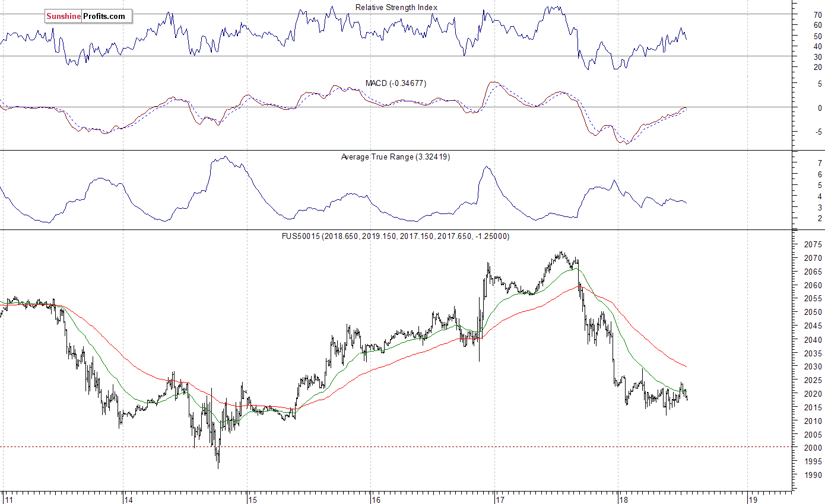Click date label 17 on time axis

click(x=500, y=499)
